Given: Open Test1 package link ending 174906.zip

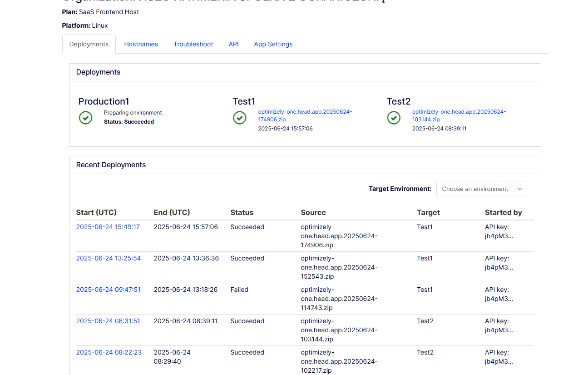Looking at the screenshot, I should pyautogui.click(x=304, y=115).
